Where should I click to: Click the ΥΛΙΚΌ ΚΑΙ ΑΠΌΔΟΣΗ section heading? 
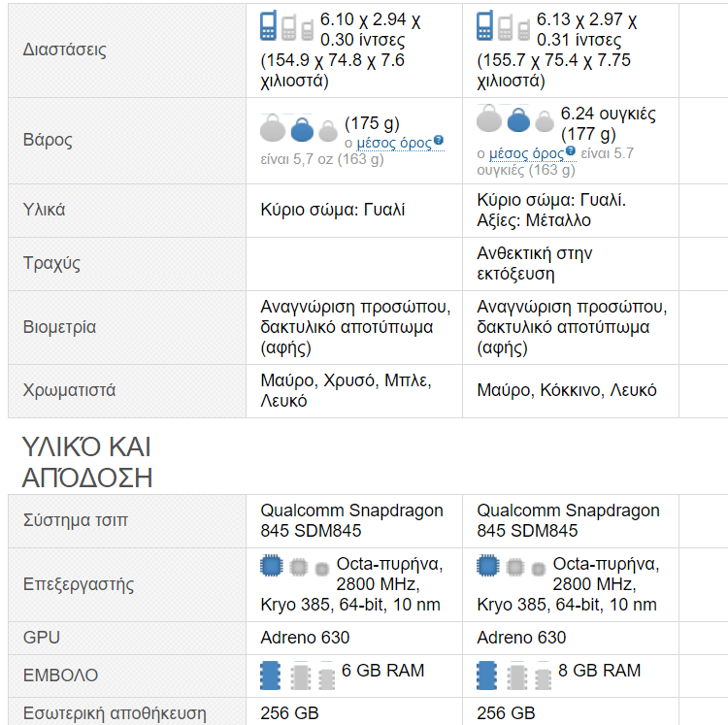[87, 462]
